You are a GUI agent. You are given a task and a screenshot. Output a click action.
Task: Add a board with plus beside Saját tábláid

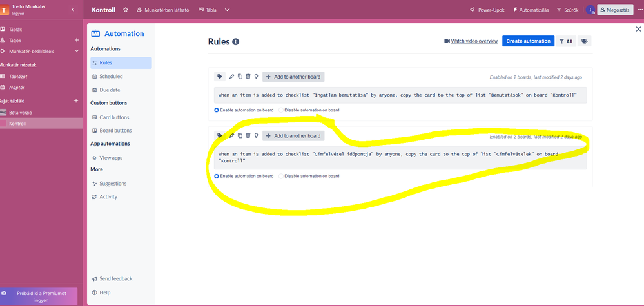click(75, 101)
